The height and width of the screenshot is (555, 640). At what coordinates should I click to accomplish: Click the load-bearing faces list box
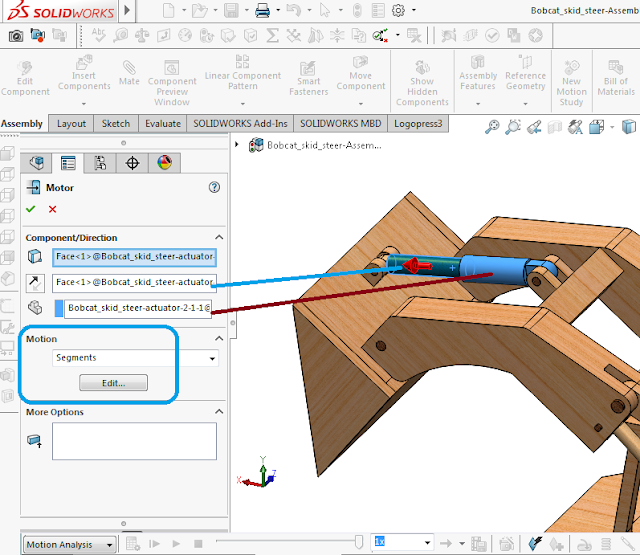pyautogui.click(x=134, y=441)
